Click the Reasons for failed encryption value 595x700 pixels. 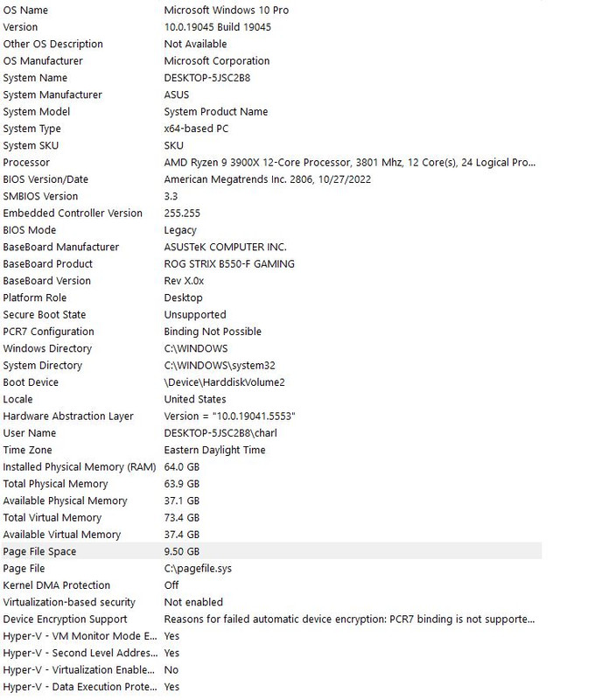(349, 619)
